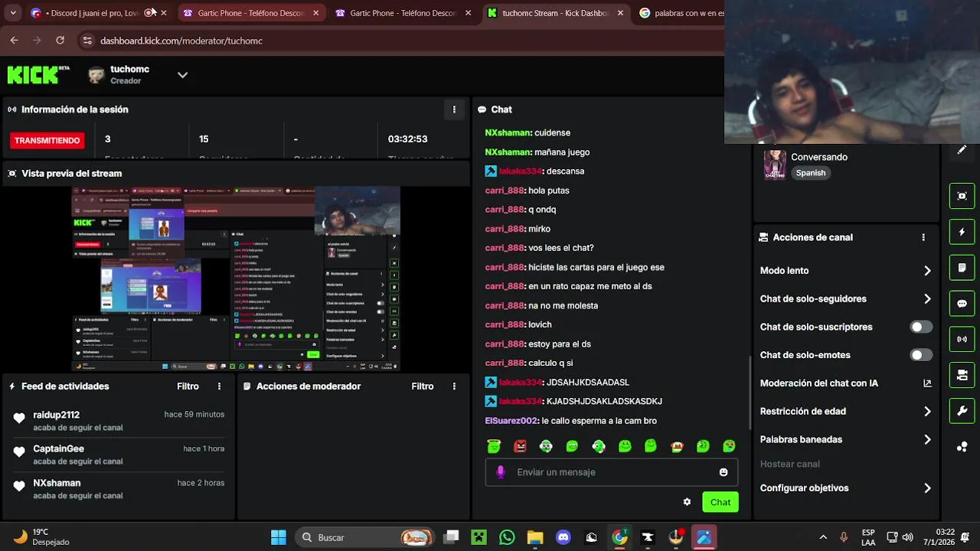
Task: Switch to the second Gartic Phone tab
Action: 403,13
